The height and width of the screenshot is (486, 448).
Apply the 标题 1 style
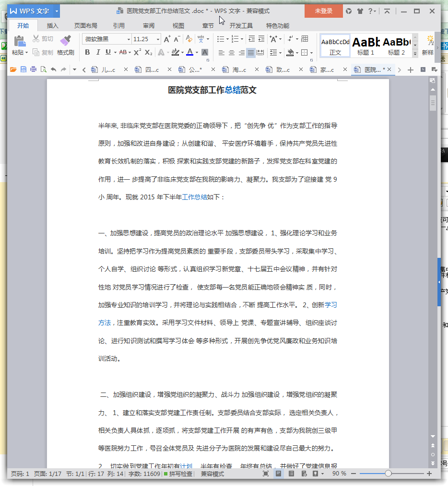pyautogui.click(x=366, y=45)
